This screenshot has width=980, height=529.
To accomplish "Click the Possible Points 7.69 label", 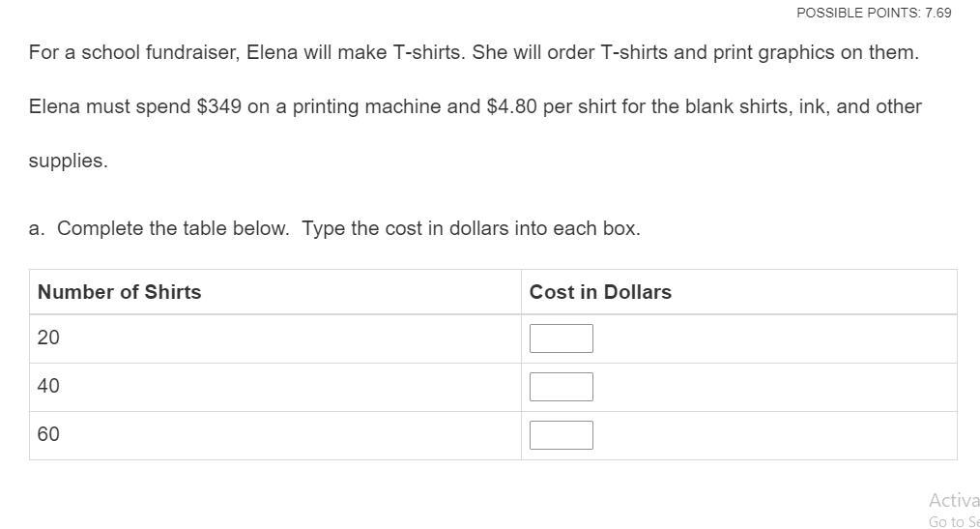I will pyautogui.click(x=874, y=13).
